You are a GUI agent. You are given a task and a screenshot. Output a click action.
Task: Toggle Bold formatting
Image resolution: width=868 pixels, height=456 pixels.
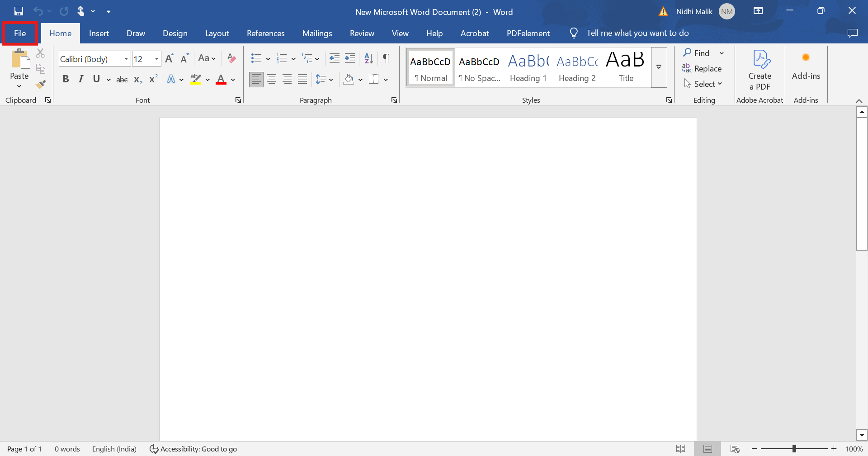pos(66,79)
